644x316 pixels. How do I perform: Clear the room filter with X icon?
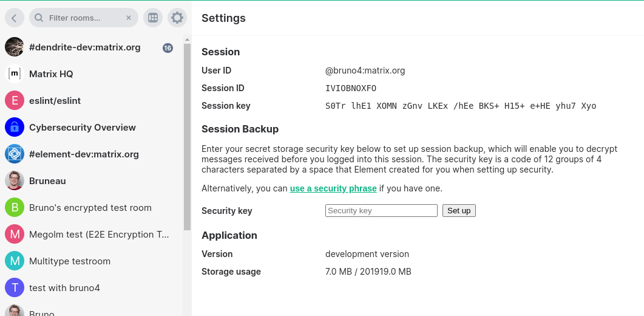[129, 18]
